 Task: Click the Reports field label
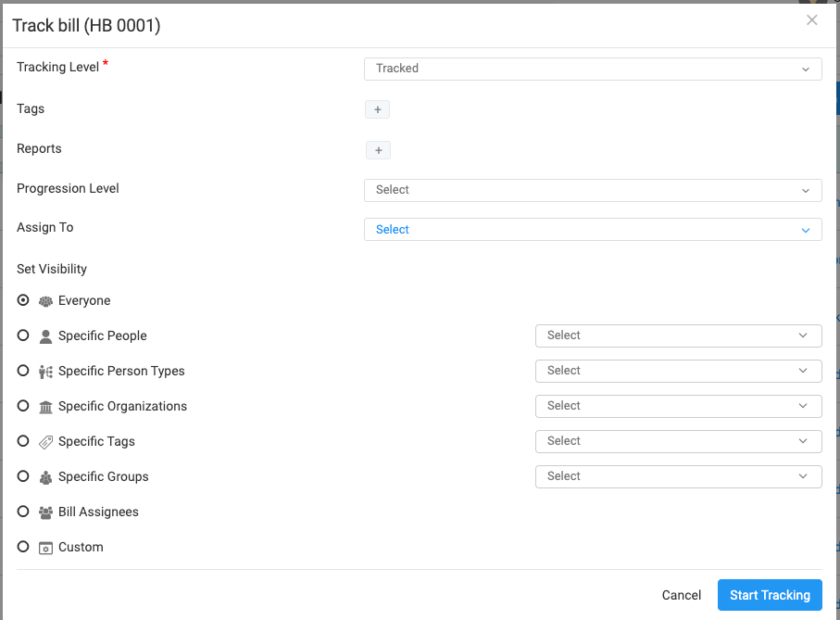tap(39, 148)
